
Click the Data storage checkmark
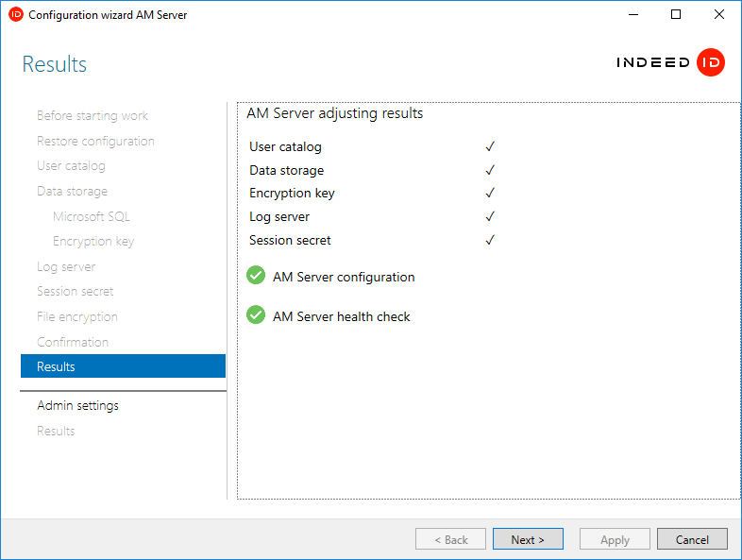[x=490, y=171]
